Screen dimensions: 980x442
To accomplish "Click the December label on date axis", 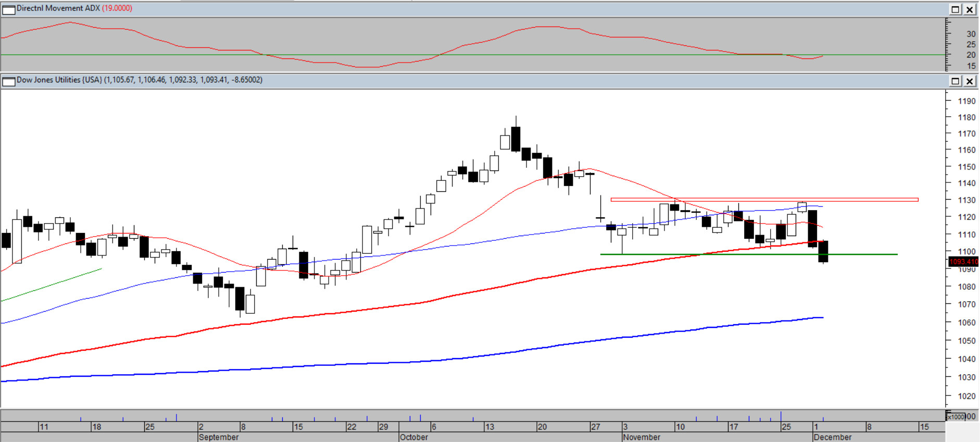I will pos(833,437).
